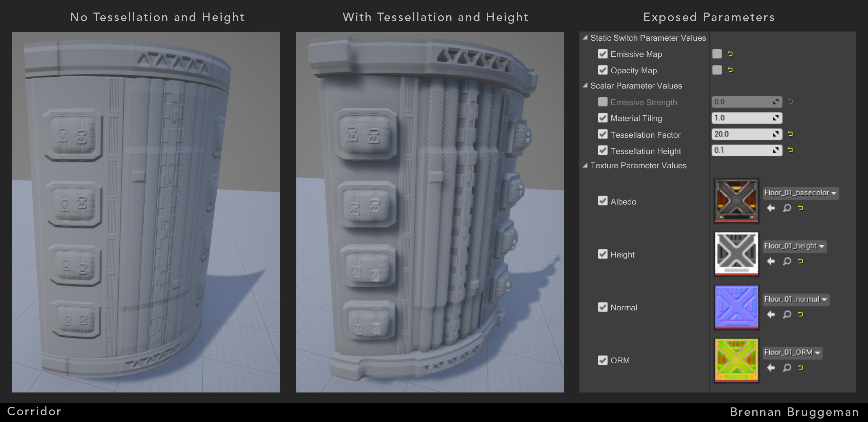Use selected asset arrow for ORM texture
The height and width of the screenshot is (422, 868).
tap(771, 368)
